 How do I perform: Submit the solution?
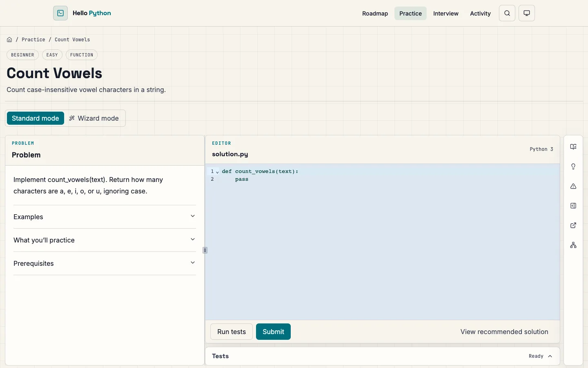click(273, 332)
